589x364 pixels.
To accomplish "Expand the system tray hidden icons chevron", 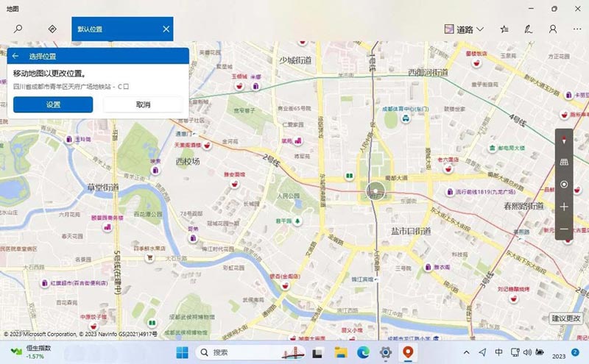I will pos(466,352).
